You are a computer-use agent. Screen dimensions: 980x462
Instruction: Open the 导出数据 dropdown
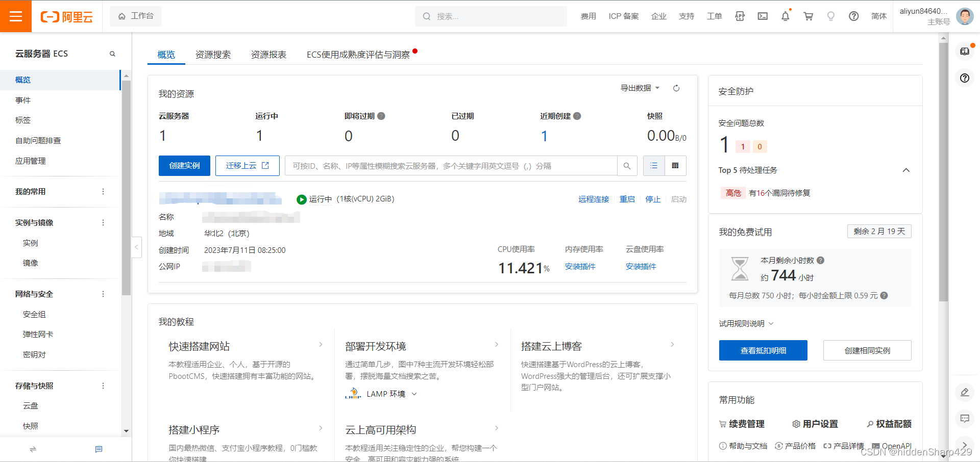coord(640,88)
